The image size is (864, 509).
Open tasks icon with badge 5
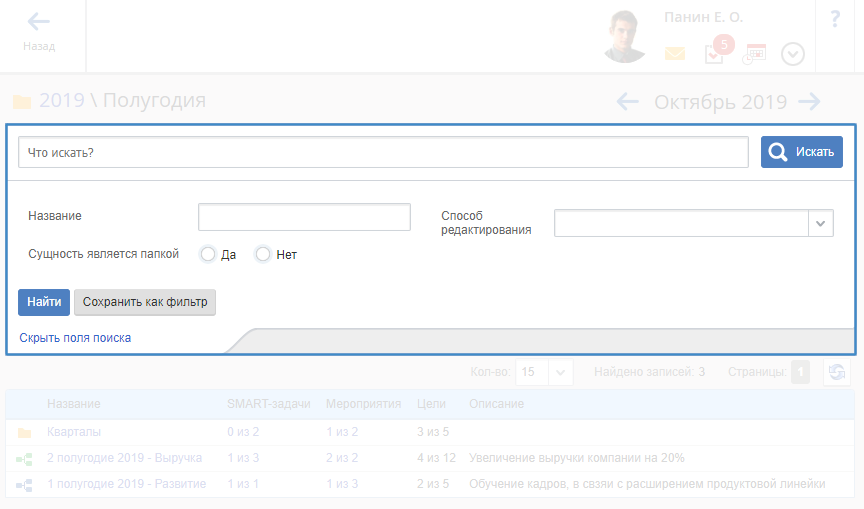(x=714, y=53)
